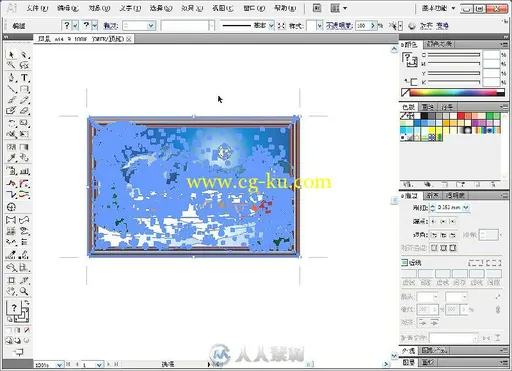Click the opacity link in control bar

pos(339,26)
